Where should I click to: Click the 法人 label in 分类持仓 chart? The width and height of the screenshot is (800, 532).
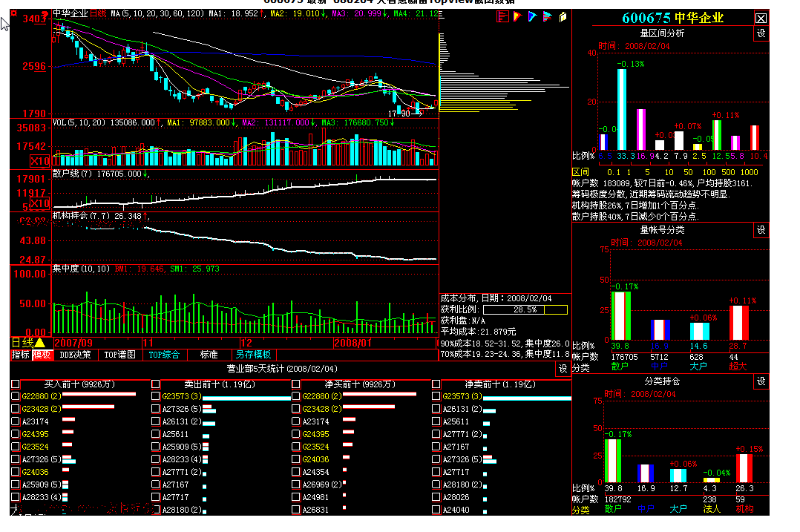tap(712, 509)
